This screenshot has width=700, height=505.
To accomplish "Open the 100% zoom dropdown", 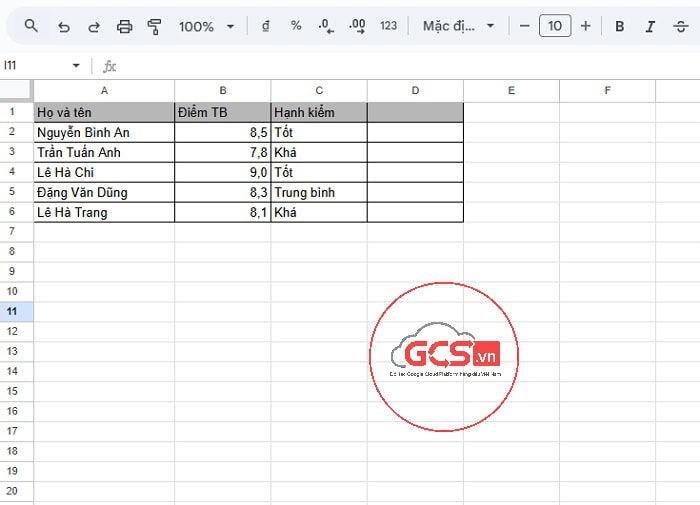I will click(x=207, y=26).
